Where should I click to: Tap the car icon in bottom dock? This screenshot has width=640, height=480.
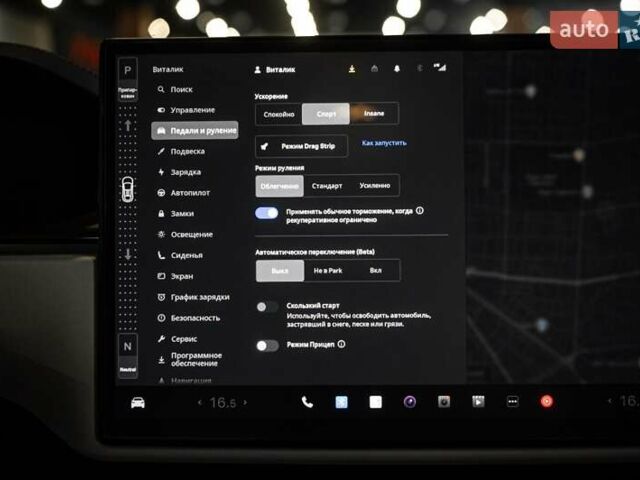[138, 402]
